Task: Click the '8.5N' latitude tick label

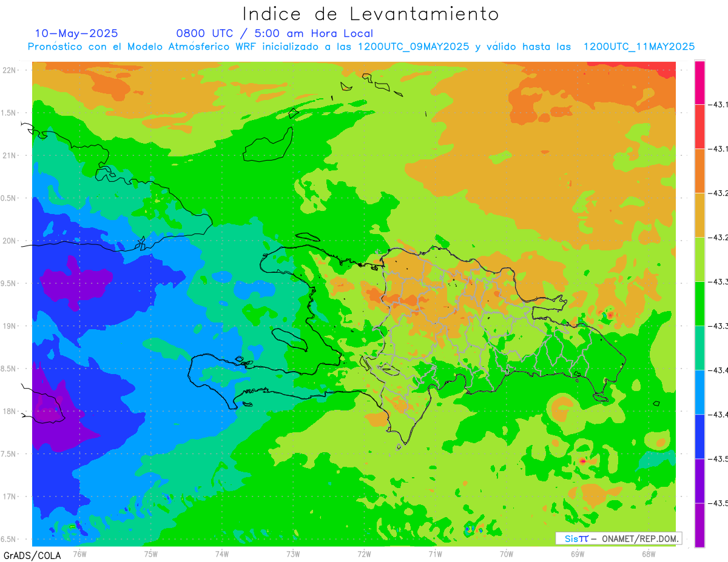Action: tap(9, 369)
